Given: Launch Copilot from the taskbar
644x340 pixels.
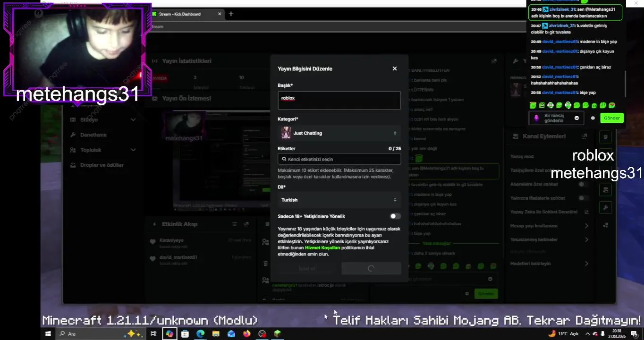Looking at the screenshot, I should coord(169,334).
